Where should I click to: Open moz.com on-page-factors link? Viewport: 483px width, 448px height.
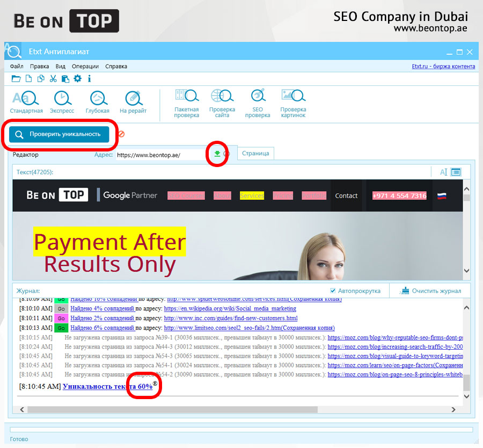[x=395, y=365]
